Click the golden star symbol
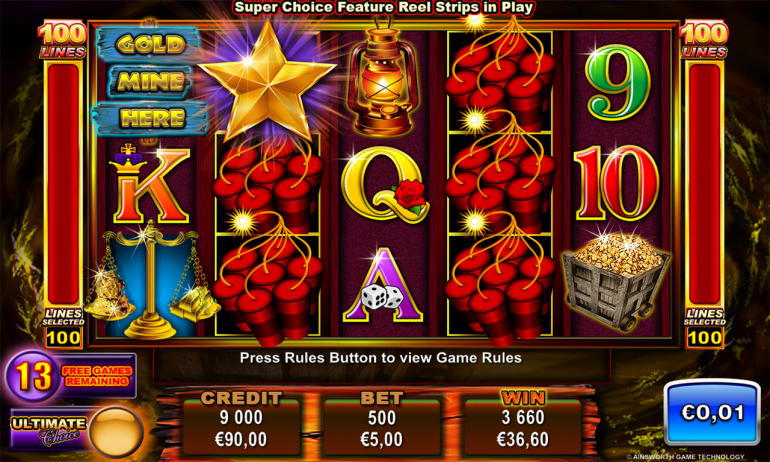 click(x=268, y=81)
